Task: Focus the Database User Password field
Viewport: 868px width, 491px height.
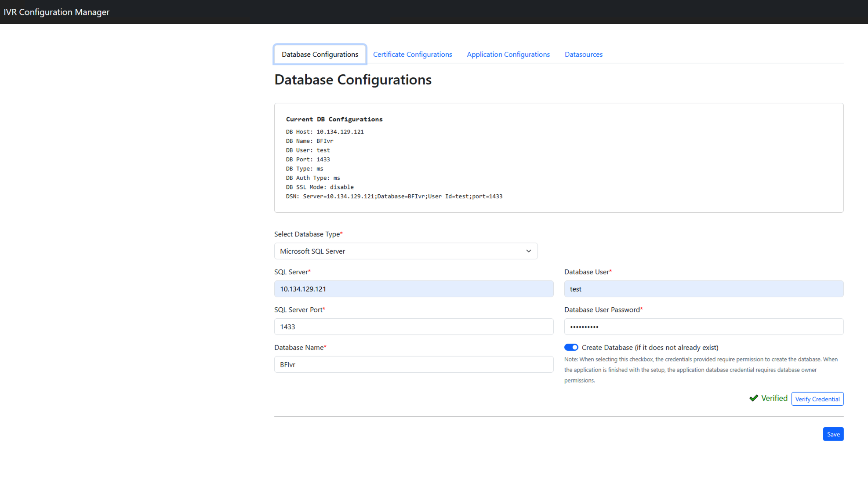Action: click(703, 327)
